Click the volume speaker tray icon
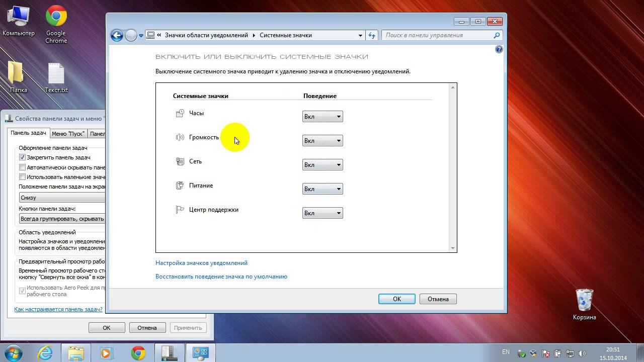644x362 pixels. click(583, 353)
